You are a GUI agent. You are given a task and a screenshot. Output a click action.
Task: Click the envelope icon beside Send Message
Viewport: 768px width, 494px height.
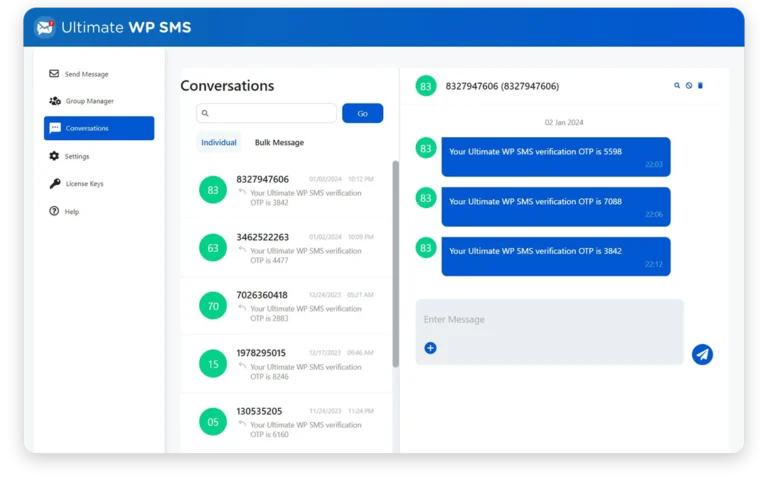(54, 73)
